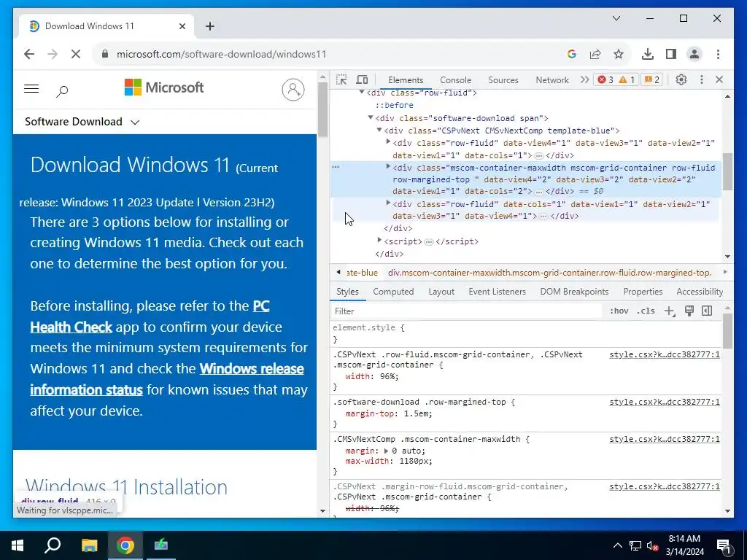The image size is (747, 560).
Task: Click the Google icon in address bar
Action: (x=572, y=54)
